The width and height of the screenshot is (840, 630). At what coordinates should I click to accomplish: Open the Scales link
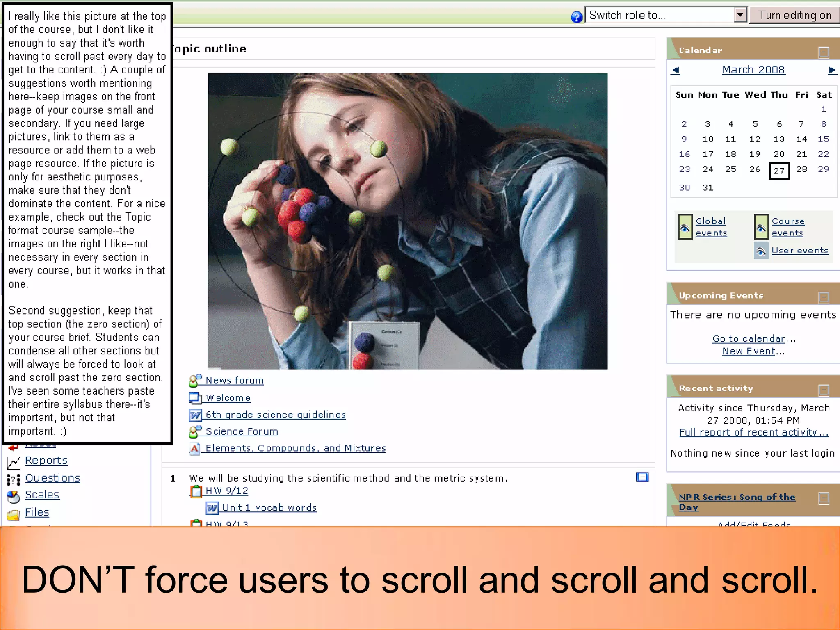coord(42,495)
